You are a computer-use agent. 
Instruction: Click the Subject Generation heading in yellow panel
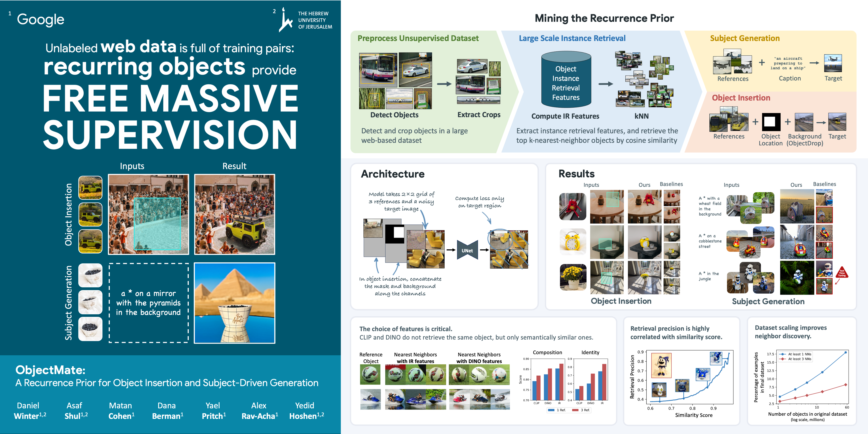tap(745, 38)
